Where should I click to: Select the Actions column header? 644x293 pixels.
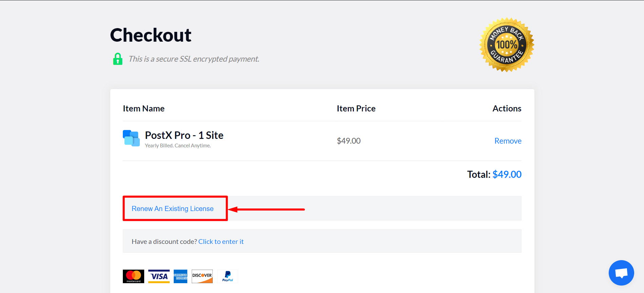point(507,108)
